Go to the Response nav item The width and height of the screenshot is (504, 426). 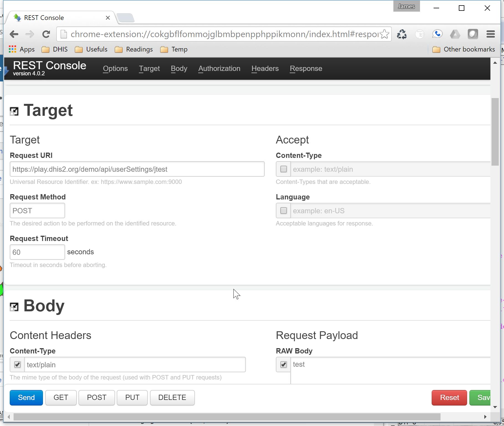point(306,68)
